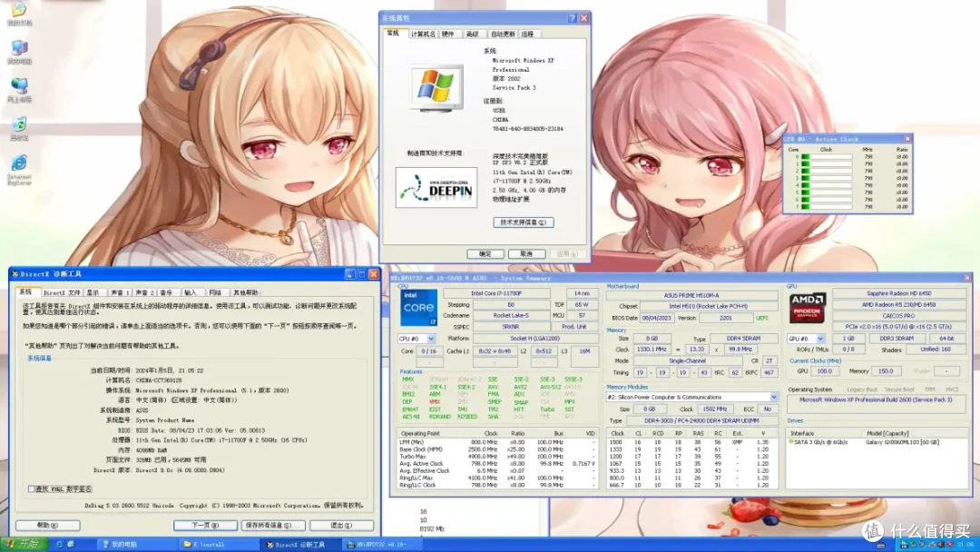Expand the GPU #0 selector dropdown

click(x=820, y=339)
